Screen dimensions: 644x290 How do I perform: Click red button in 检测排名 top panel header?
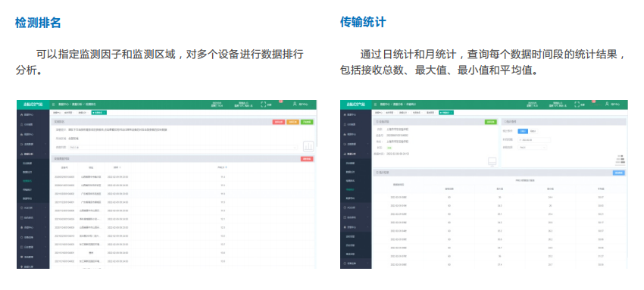tap(279, 122)
